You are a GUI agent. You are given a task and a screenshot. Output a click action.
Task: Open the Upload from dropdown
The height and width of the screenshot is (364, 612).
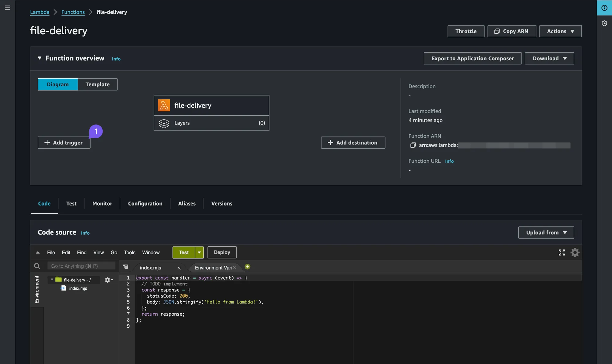point(546,232)
